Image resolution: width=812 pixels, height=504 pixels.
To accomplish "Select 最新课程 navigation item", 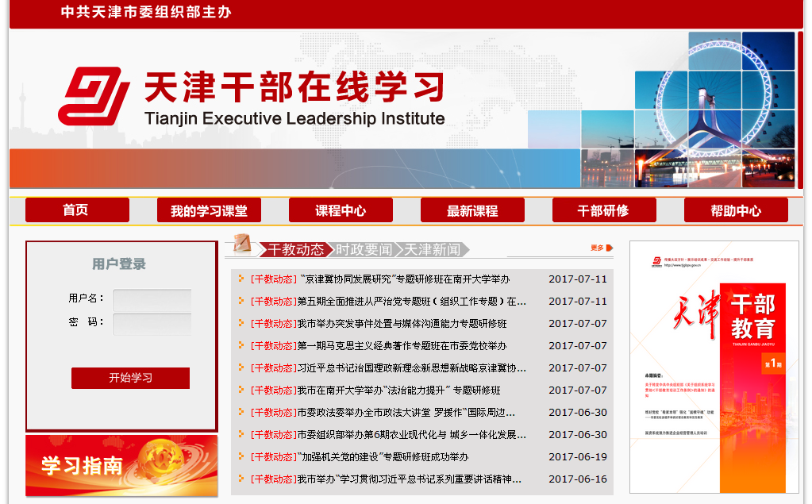I will point(472,210).
